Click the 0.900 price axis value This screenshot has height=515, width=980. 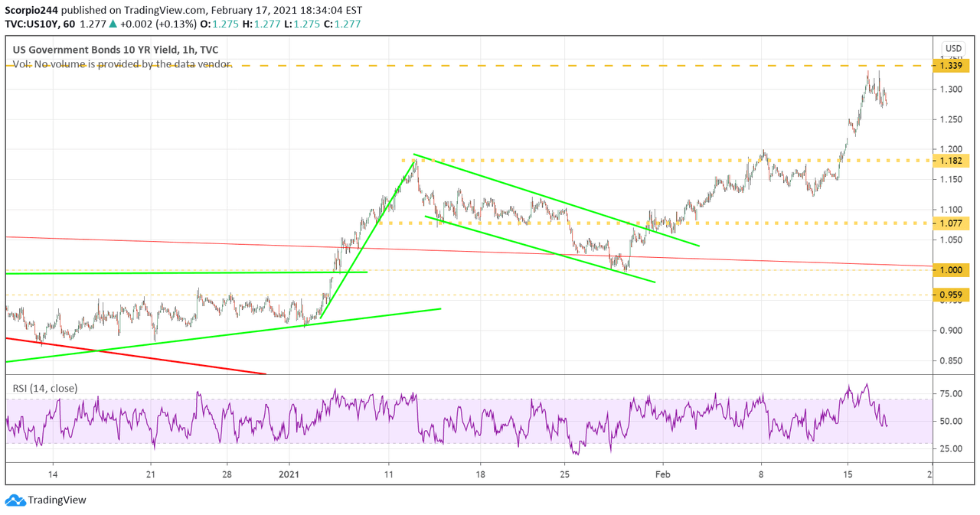952,331
